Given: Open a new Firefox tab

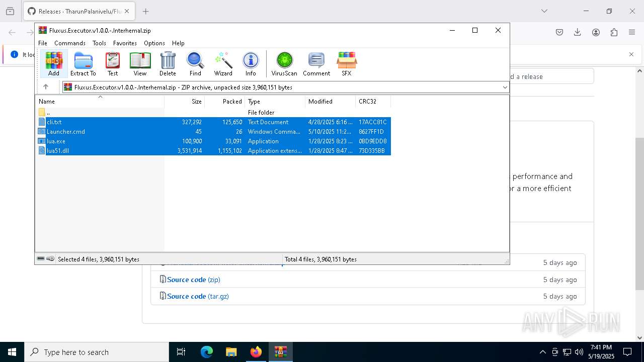Looking at the screenshot, I should [145, 11].
